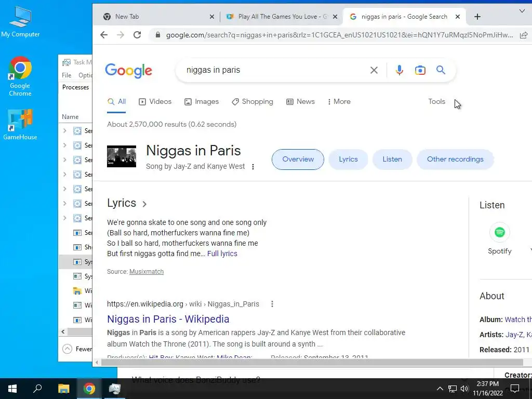Select the Images search filter
Screen dimensions: 532x399
[202, 101]
